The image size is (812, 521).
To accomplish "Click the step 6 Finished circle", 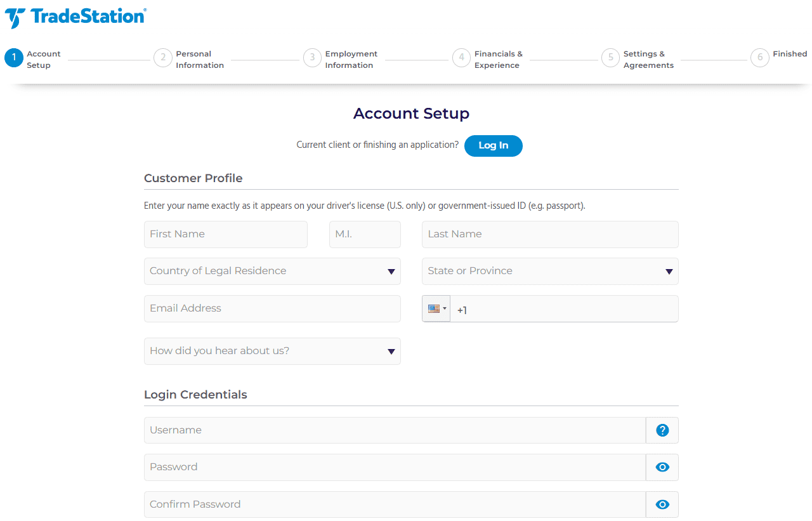I will (760, 58).
